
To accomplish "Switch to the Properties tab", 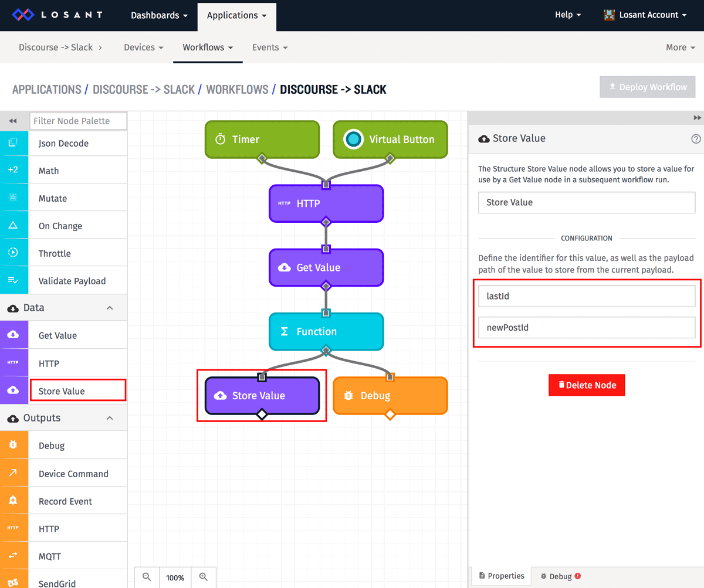I will 501,576.
